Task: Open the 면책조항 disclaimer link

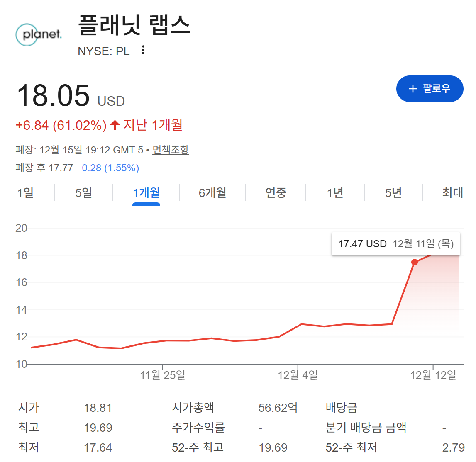Action: click(171, 150)
